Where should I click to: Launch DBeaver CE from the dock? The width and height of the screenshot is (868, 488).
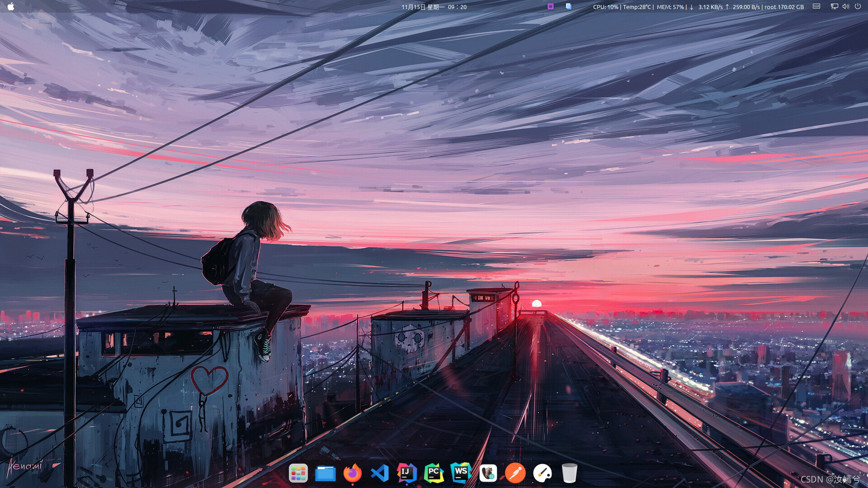[488, 473]
